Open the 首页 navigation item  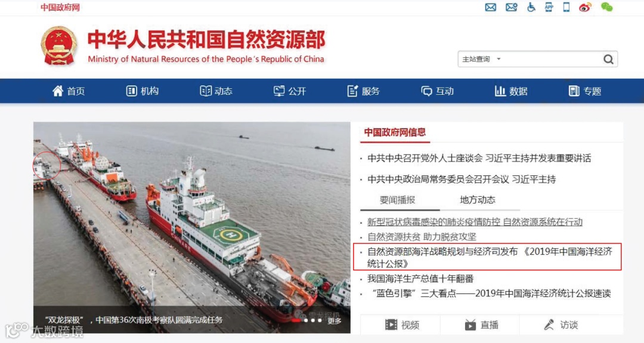point(69,91)
